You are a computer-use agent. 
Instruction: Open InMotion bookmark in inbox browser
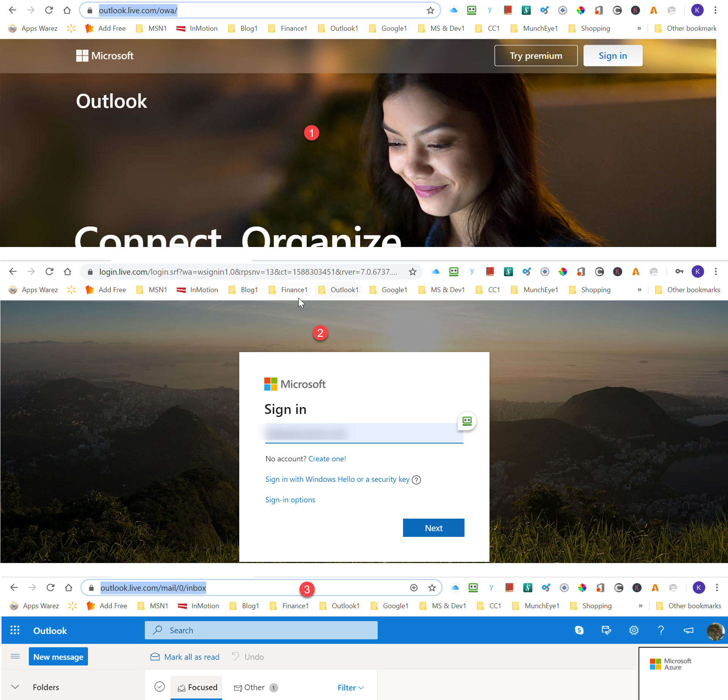click(199, 606)
